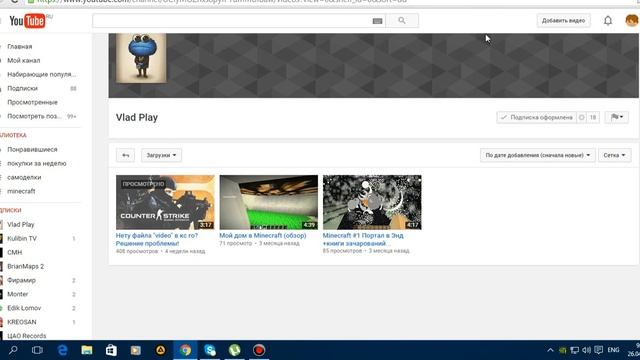The width and height of the screenshot is (640, 360).
Task: Go to Главная in sidebar
Action: click(x=20, y=47)
